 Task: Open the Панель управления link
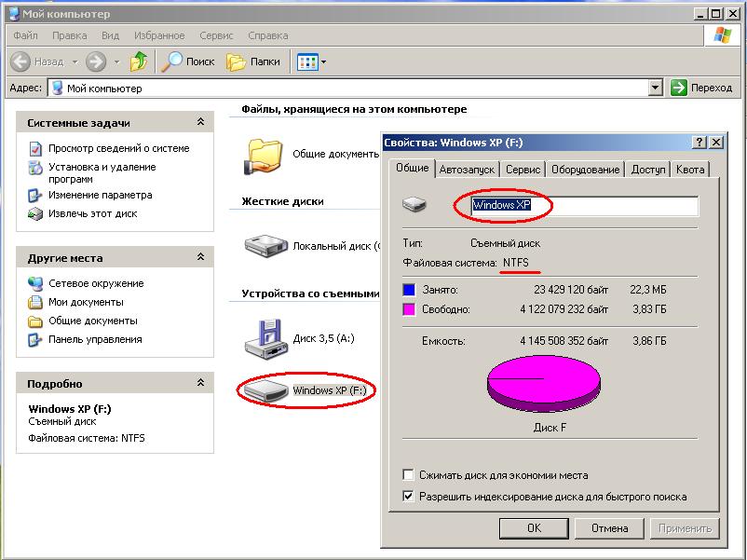coord(95,340)
